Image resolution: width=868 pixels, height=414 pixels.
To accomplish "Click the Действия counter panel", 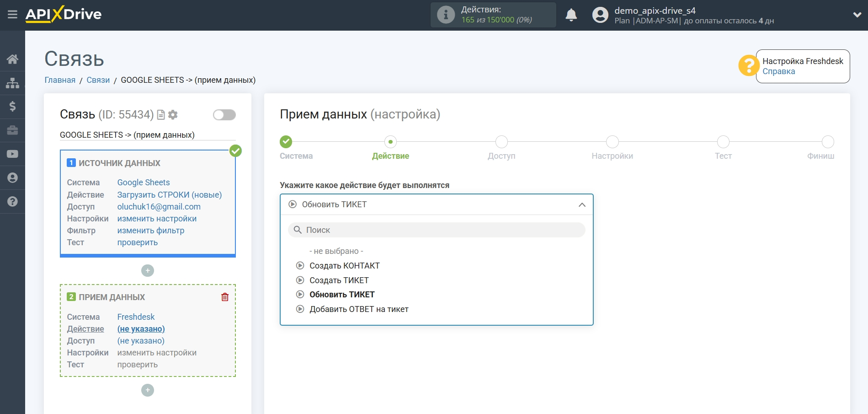I will [x=493, y=15].
